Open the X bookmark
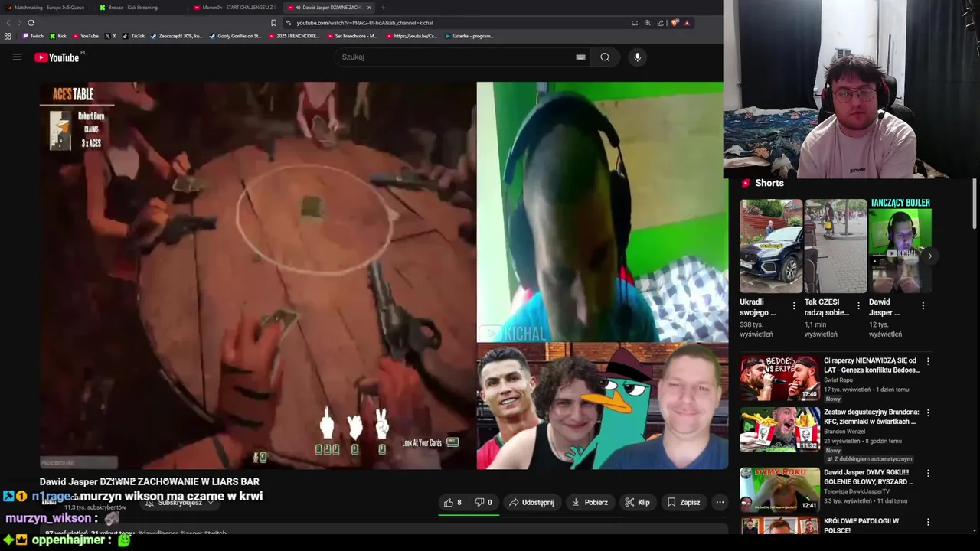This screenshot has height=551, width=980. pos(111,36)
